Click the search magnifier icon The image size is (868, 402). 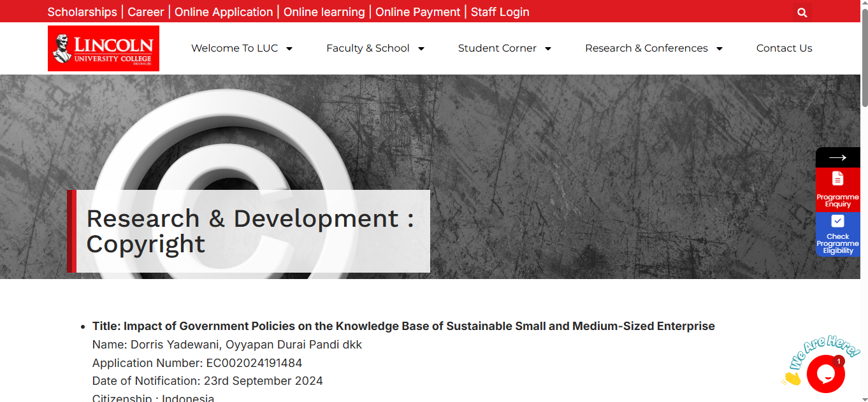tap(802, 12)
